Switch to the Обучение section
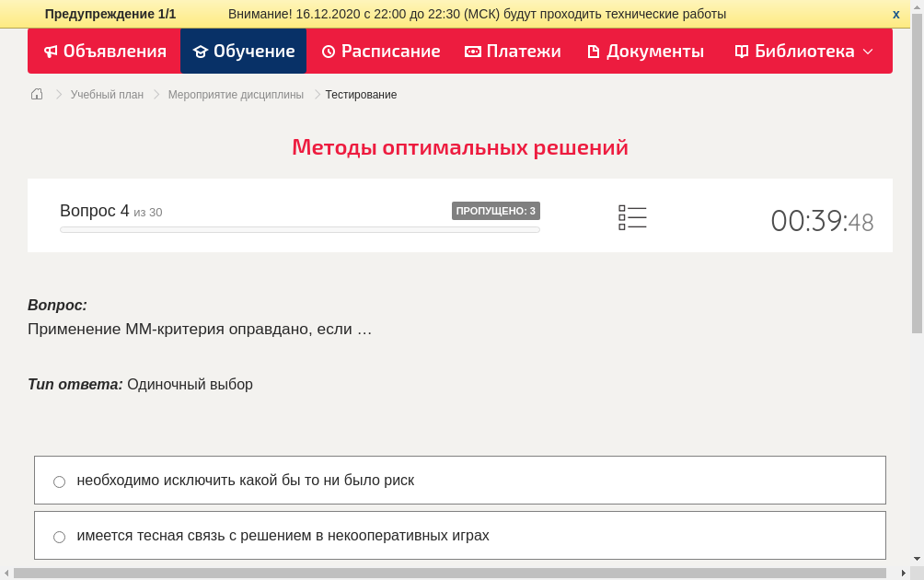Viewport: 924px width, 580px height. [x=243, y=52]
